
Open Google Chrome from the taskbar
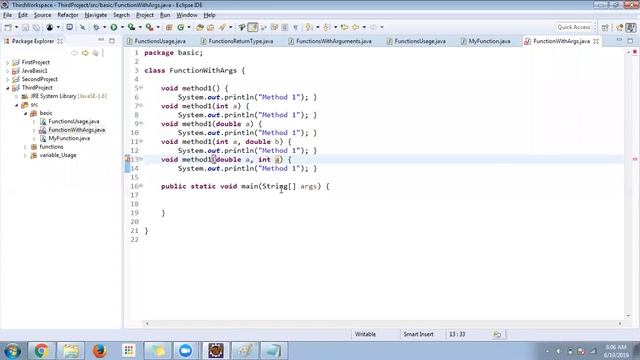click(x=41, y=351)
